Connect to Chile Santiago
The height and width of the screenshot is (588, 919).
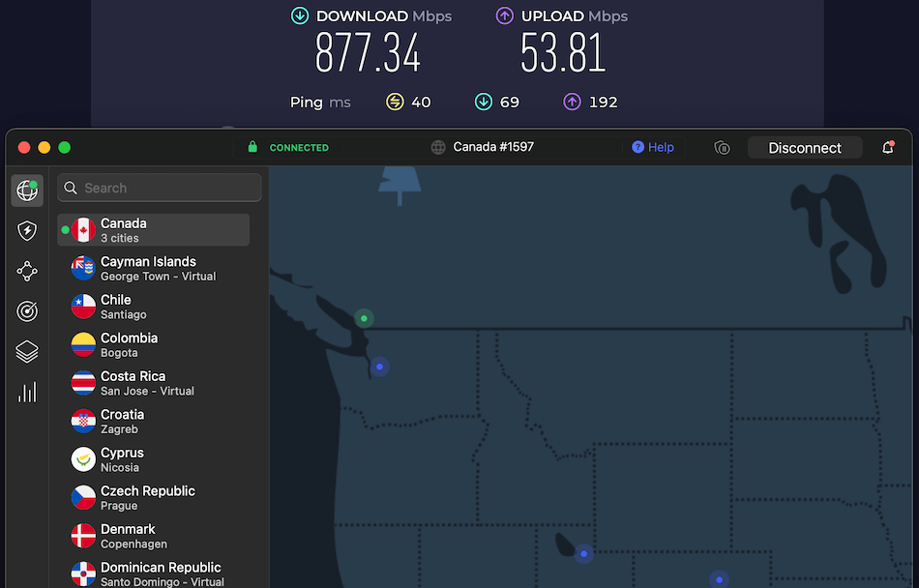[x=154, y=307]
